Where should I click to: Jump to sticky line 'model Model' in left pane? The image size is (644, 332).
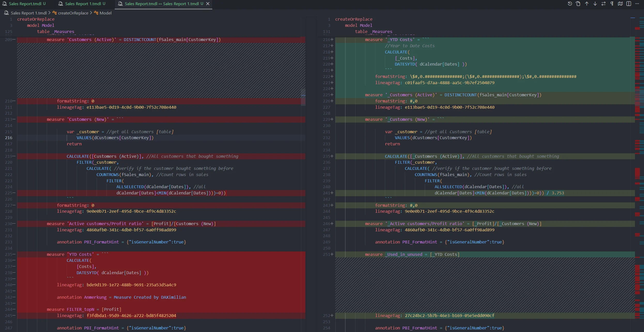pyautogui.click(x=41, y=25)
